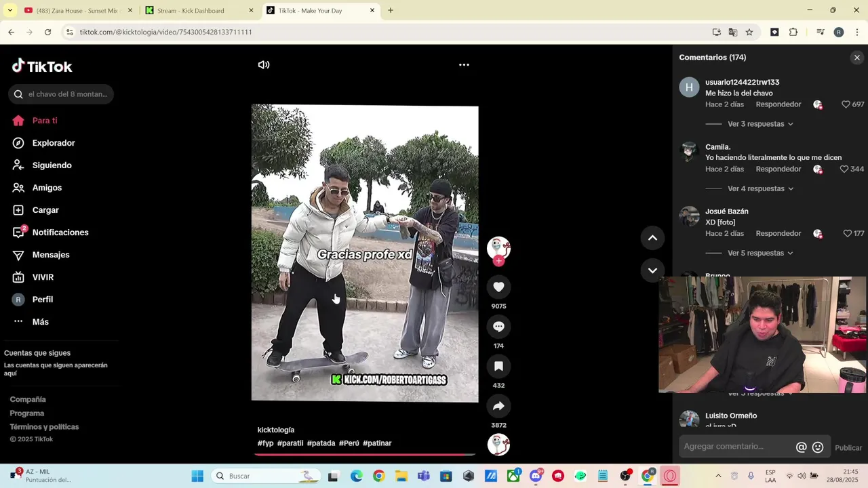This screenshot has width=868, height=488.
Task: Open VIVIR live section
Action: (34, 277)
